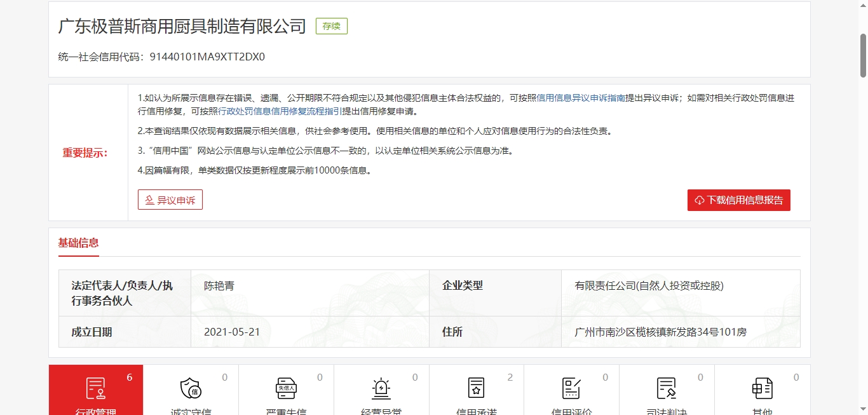Open the 行政管理 category icon
The height and width of the screenshot is (415, 868).
coord(96,388)
